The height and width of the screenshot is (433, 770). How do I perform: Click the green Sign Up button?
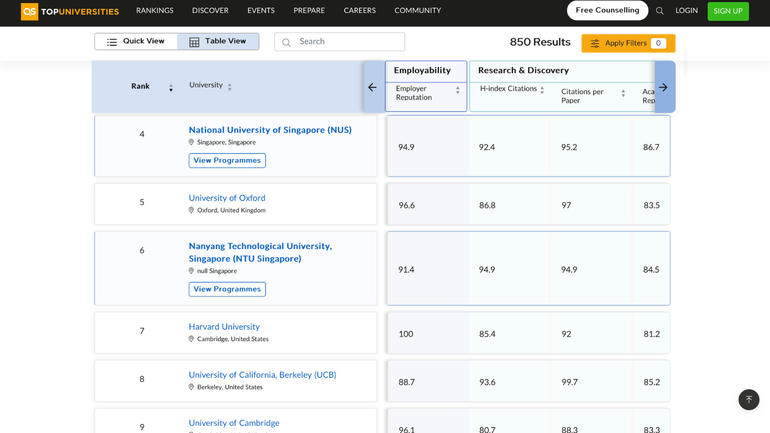(728, 11)
